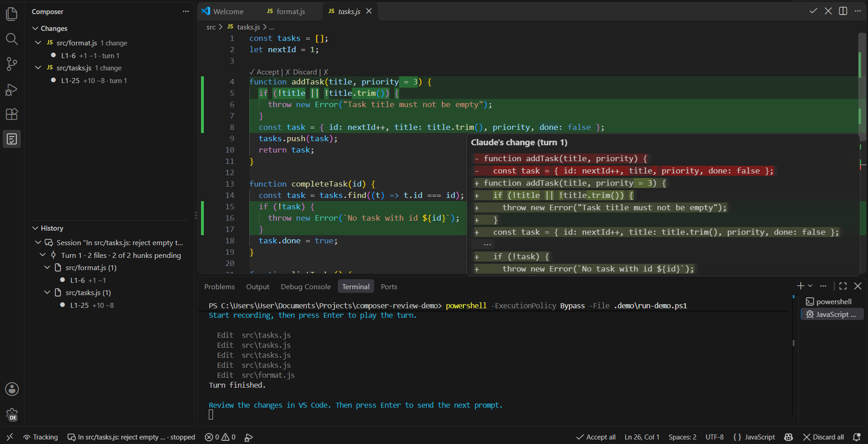868x444 pixels.
Task: Collapse the Session entry in History
Action: point(38,242)
